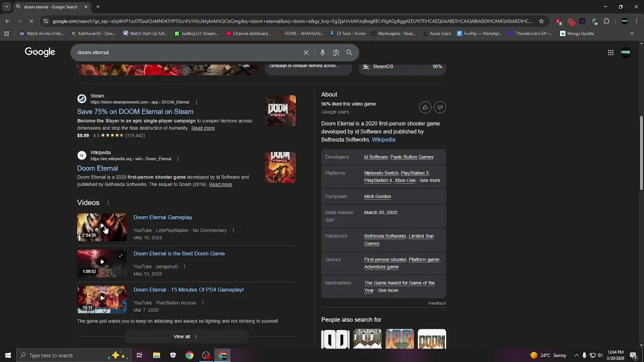Expand Nominations with See more
This screenshot has height=362, width=644.
(x=388, y=291)
